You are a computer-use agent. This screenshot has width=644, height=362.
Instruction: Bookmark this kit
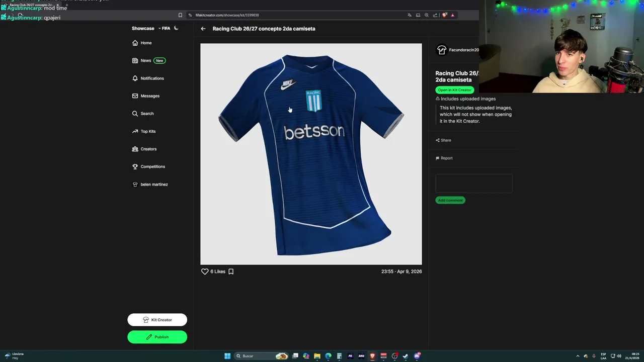231,271
